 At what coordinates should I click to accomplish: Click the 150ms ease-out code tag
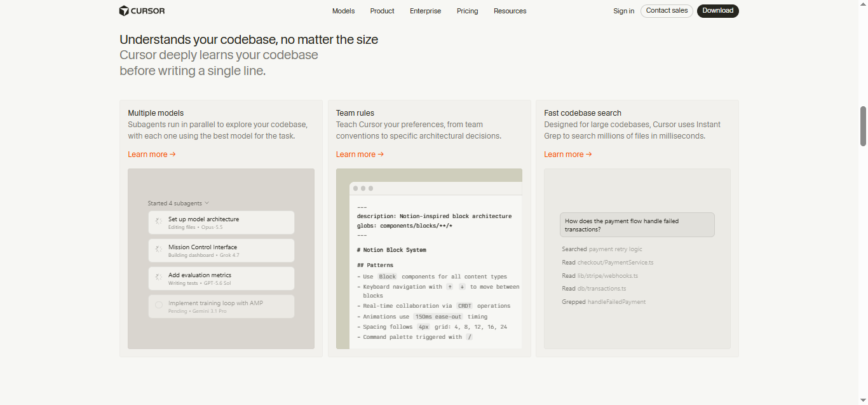tap(438, 317)
